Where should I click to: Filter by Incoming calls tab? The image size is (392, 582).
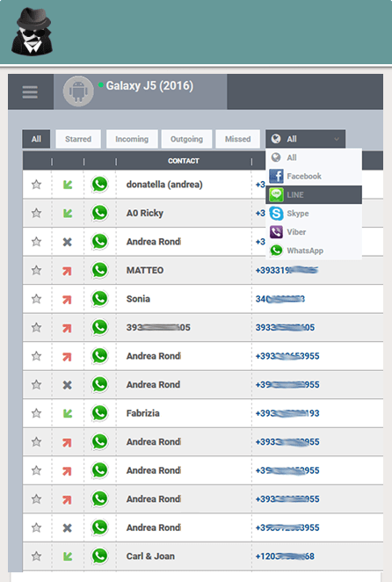point(132,139)
